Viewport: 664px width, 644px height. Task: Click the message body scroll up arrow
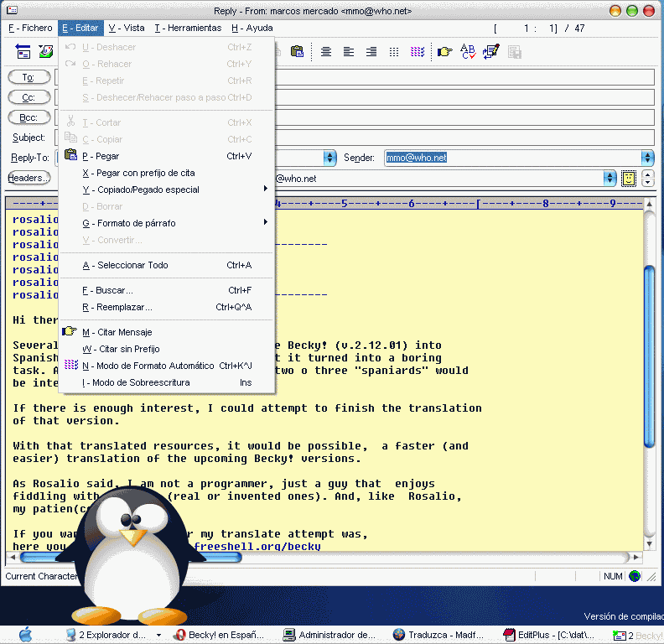click(649, 205)
